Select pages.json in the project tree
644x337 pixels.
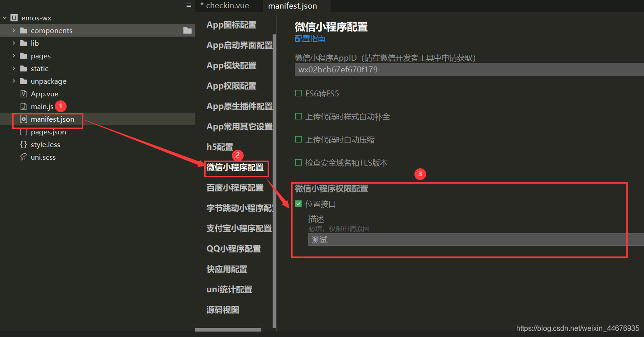tap(48, 132)
